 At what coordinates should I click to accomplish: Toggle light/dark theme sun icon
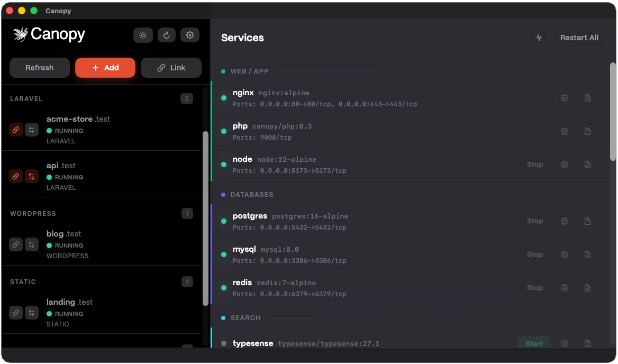point(143,35)
